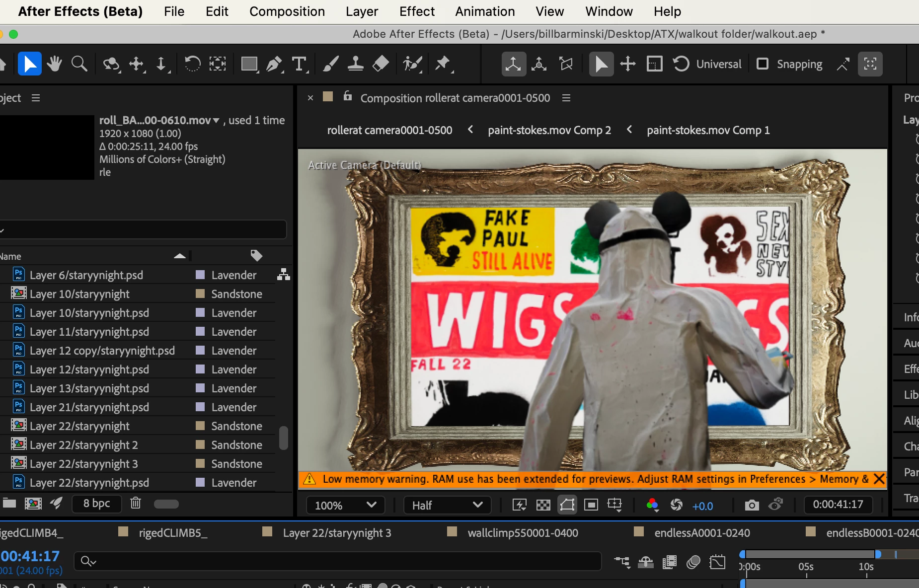Delete selected project item with trash icon
919x588 pixels.
[x=135, y=504]
